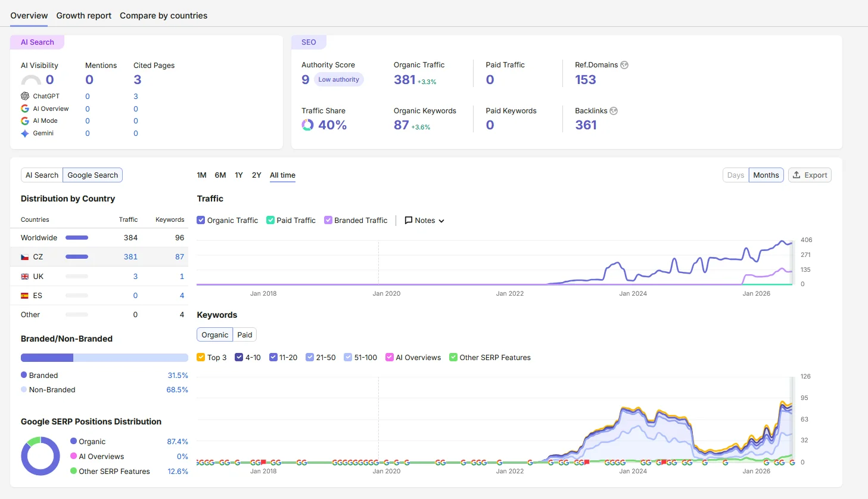
Task: Click the Branded/Non-Branded split bar
Action: 104,358
